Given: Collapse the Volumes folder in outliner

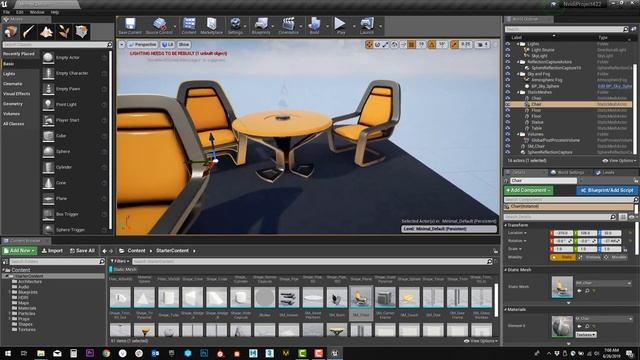Looking at the screenshot, I should tap(518, 134).
